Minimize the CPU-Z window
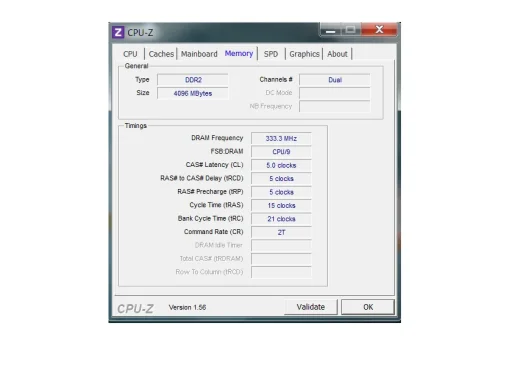Viewport: 512px width, 384px height. [x=330, y=30]
